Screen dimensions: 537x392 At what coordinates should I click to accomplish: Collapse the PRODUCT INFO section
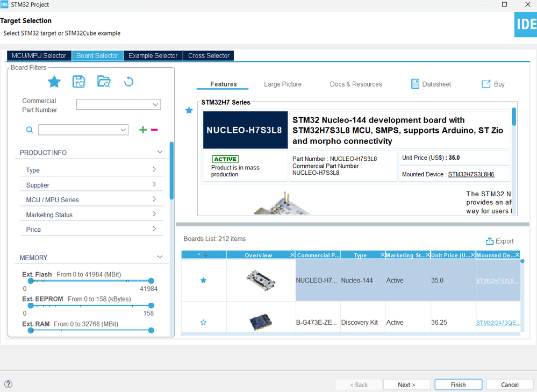pyautogui.click(x=160, y=152)
